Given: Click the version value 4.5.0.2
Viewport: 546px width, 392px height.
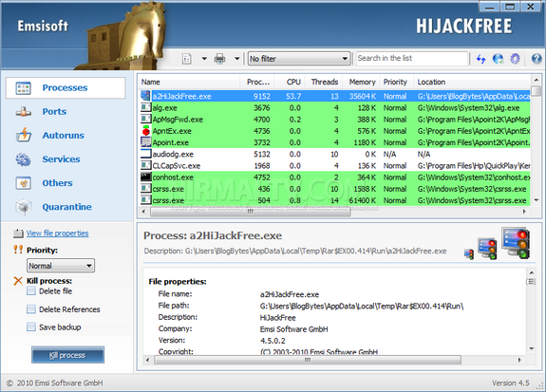Looking at the screenshot, I should (x=273, y=341).
